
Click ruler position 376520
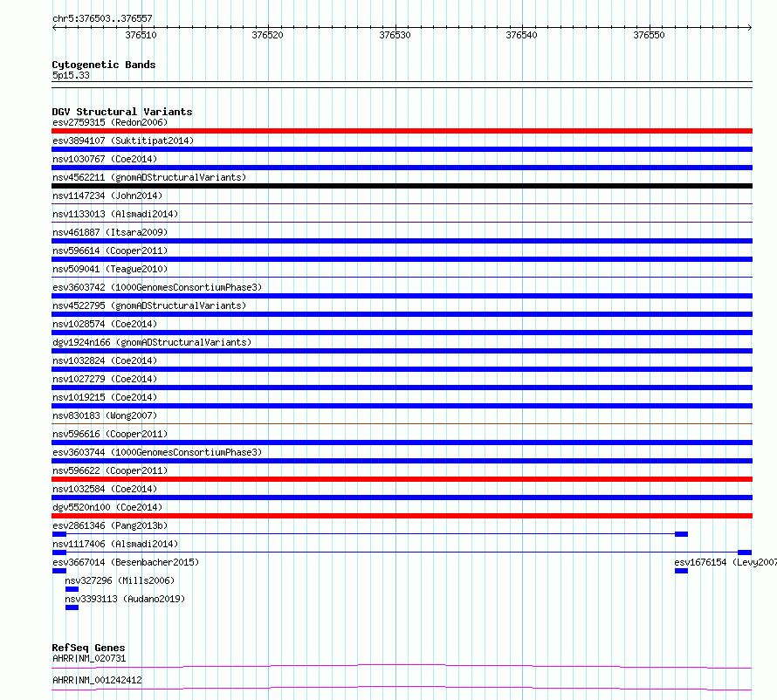point(268,35)
